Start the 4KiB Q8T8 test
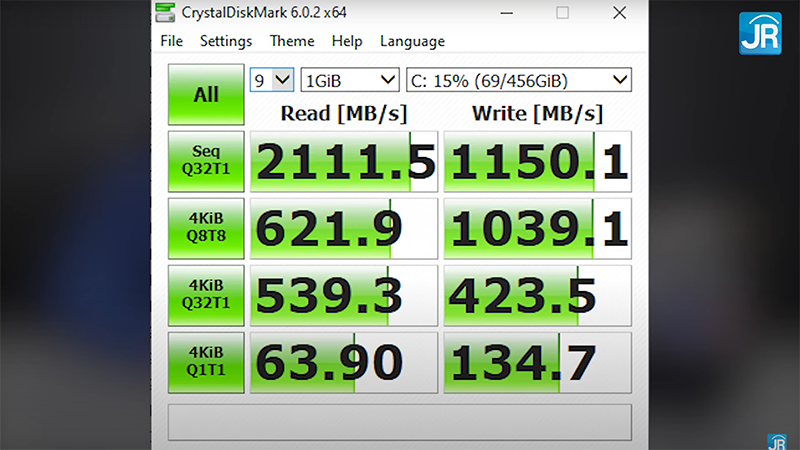The width and height of the screenshot is (800, 450). click(206, 227)
